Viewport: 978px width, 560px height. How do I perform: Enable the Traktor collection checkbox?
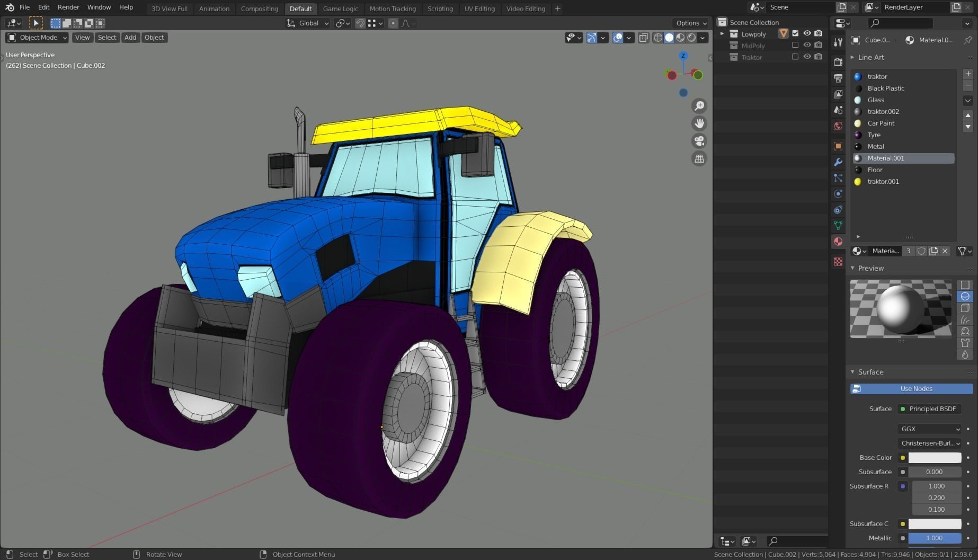(x=795, y=57)
